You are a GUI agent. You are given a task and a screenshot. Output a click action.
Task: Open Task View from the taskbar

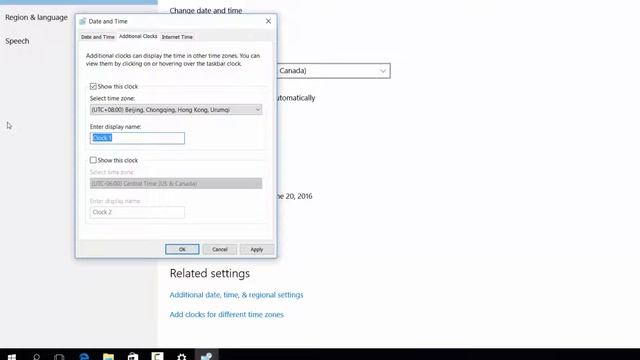pyautogui.click(x=59, y=357)
